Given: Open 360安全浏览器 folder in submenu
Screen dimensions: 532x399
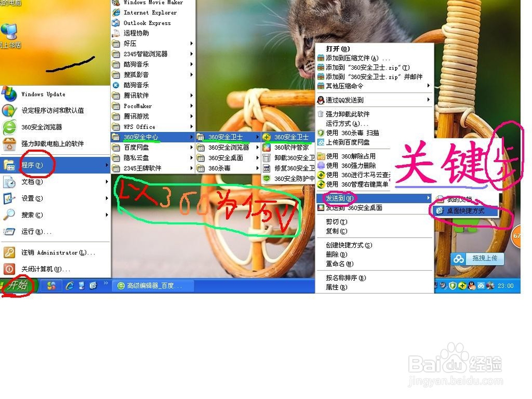Looking at the screenshot, I should [228, 147].
